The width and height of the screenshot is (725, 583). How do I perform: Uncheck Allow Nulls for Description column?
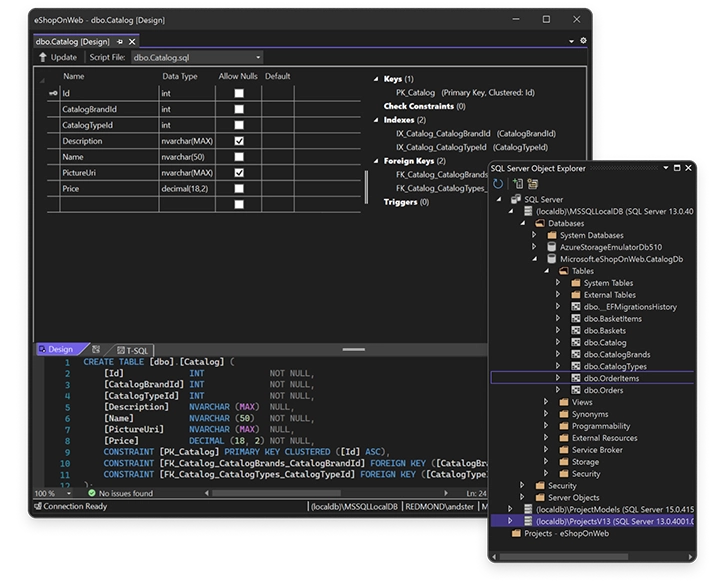(239, 141)
